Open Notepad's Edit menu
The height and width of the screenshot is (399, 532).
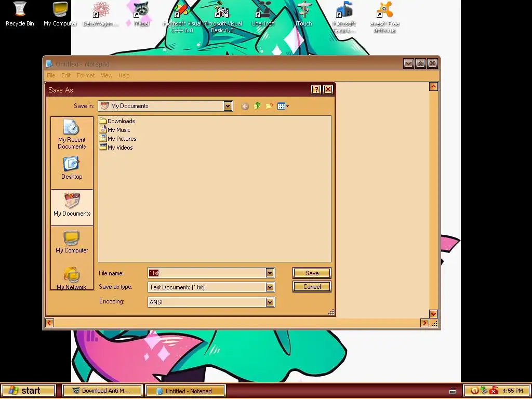[66, 75]
